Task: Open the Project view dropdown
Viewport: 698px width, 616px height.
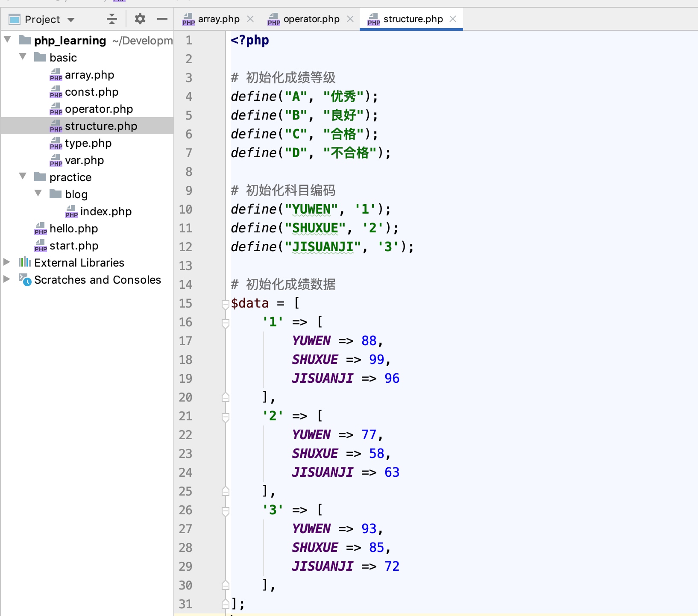Action: [71, 20]
